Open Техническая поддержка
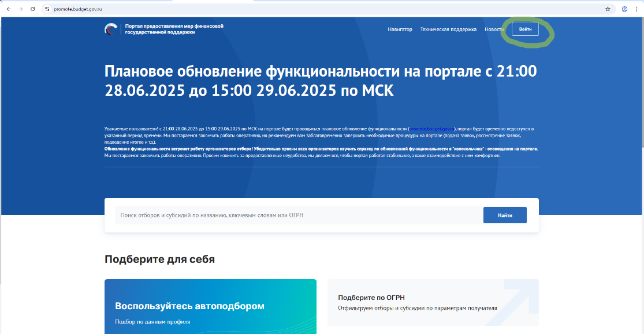The width and height of the screenshot is (644, 334). [449, 29]
